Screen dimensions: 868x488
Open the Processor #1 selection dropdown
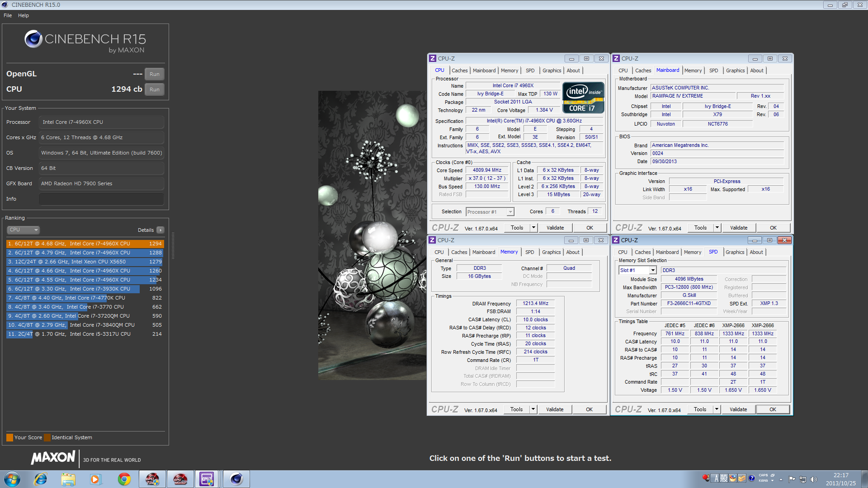pos(510,212)
